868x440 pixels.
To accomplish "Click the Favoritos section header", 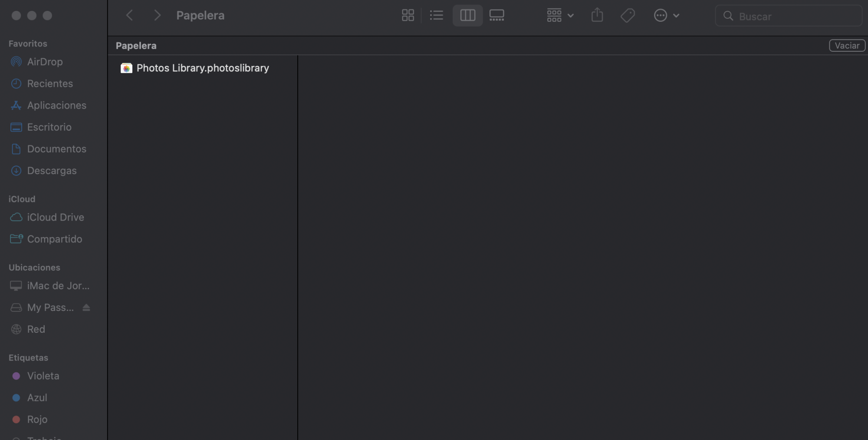I will [x=28, y=43].
